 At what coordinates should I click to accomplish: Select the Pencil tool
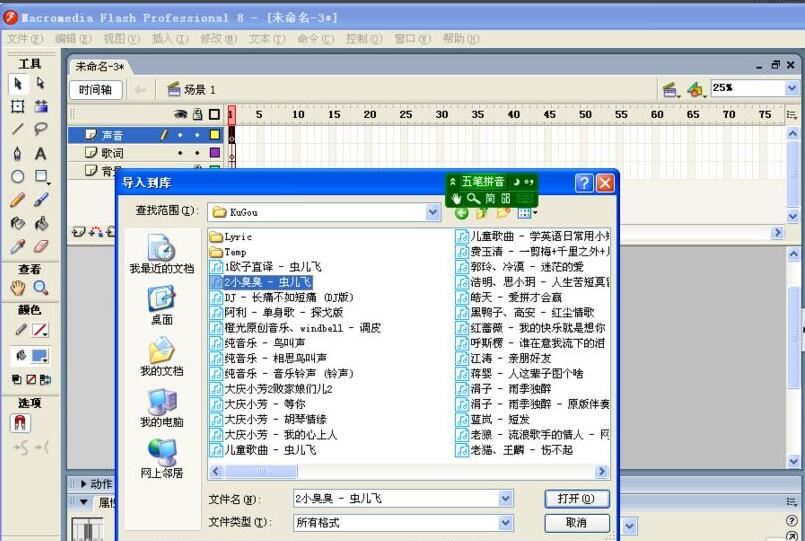(18, 200)
